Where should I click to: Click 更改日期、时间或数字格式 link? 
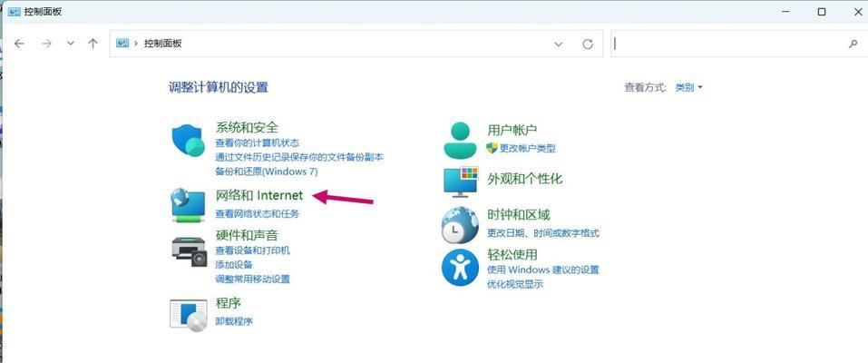click(x=543, y=233)
